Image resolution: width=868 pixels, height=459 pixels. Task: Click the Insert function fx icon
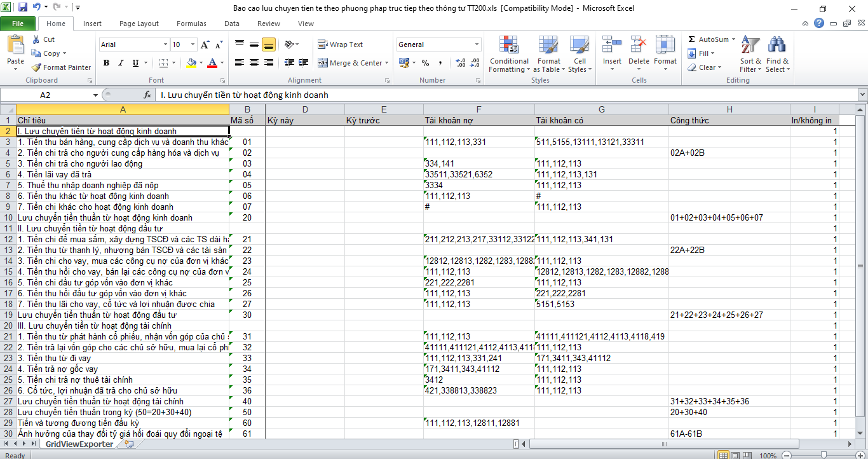(147, 95)
